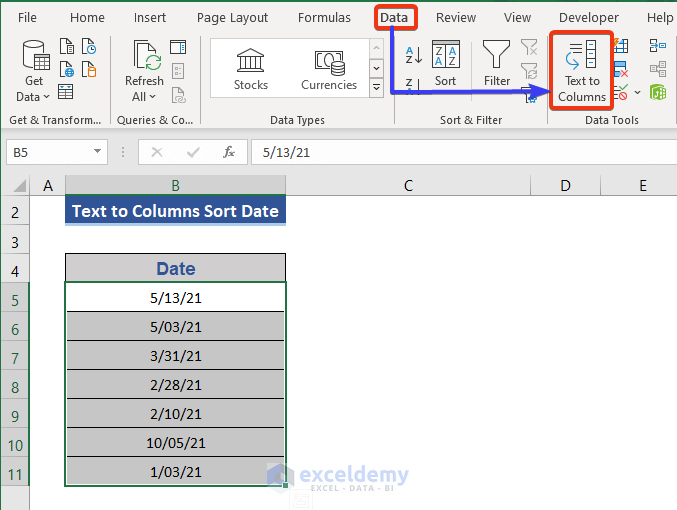
Task: Select the Currencies data type
Action: tap(329, 69)
